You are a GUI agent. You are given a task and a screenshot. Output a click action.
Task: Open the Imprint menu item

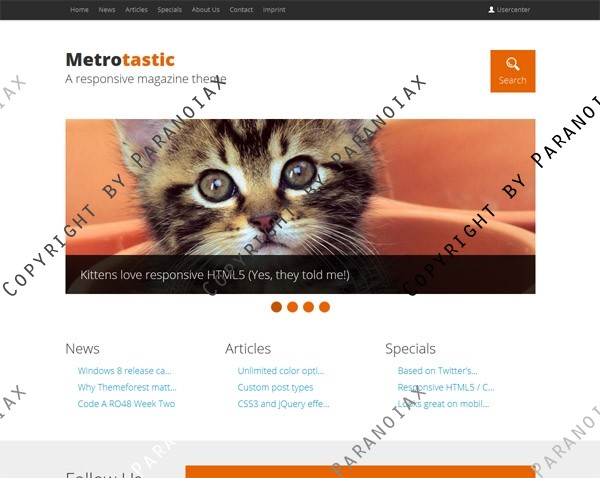274,10
